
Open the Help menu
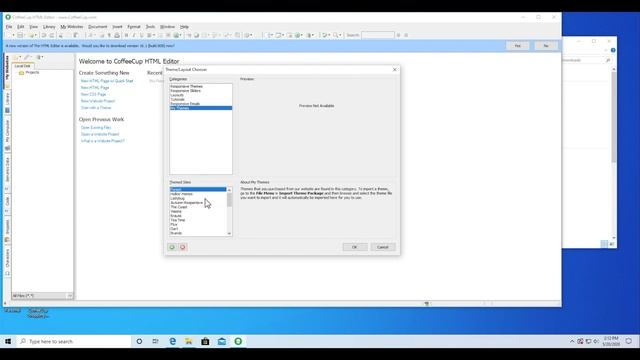[184, 27]
